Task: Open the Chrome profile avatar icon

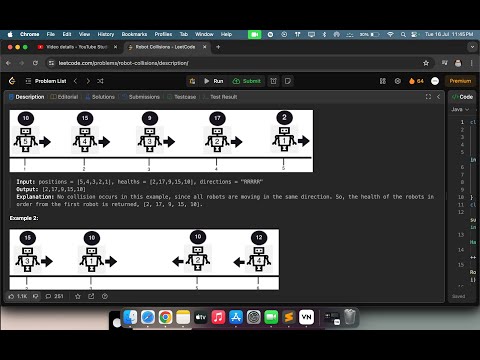Action: (x=458, y=63)
